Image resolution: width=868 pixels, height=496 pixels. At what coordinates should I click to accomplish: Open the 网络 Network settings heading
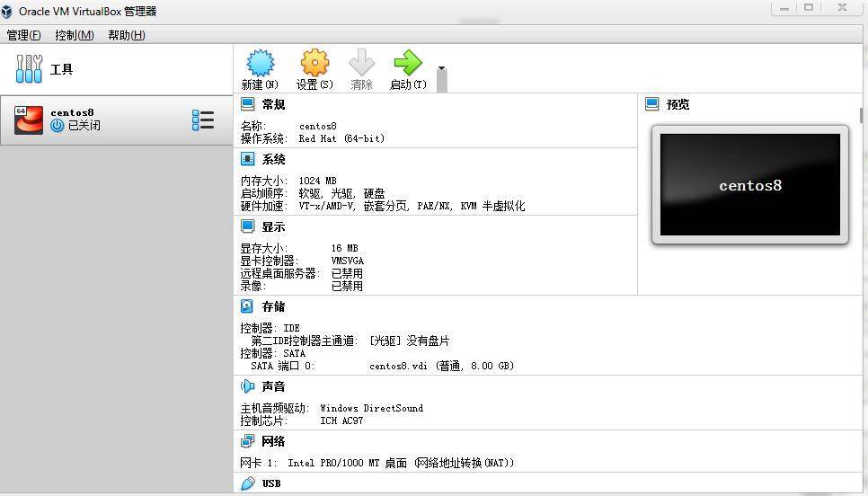(273, 441)
